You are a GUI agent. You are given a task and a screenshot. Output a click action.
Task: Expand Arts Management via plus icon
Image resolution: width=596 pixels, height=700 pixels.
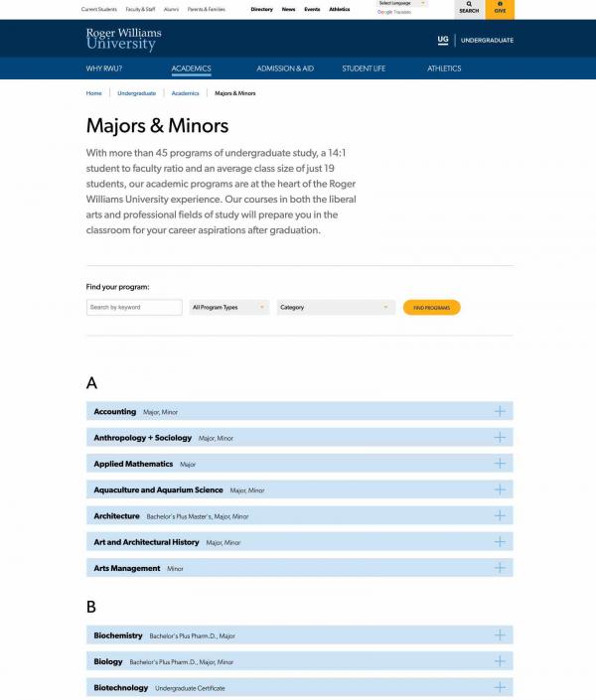point(500,568)
